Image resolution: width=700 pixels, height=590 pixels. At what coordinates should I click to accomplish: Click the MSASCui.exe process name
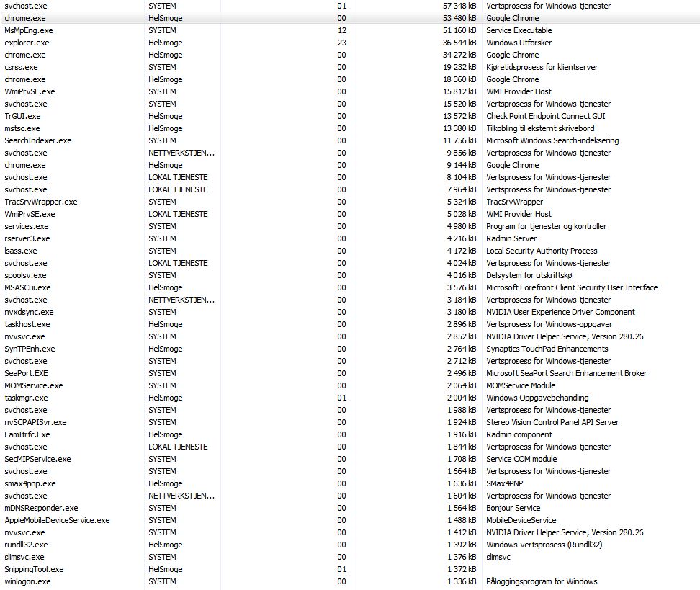27,287
